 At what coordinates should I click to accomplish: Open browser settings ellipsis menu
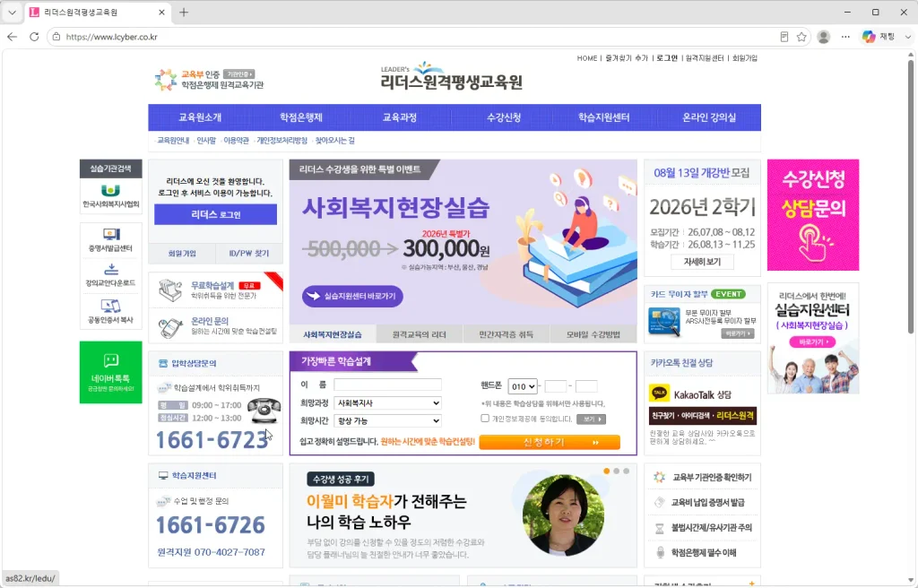tap(845, 37)
